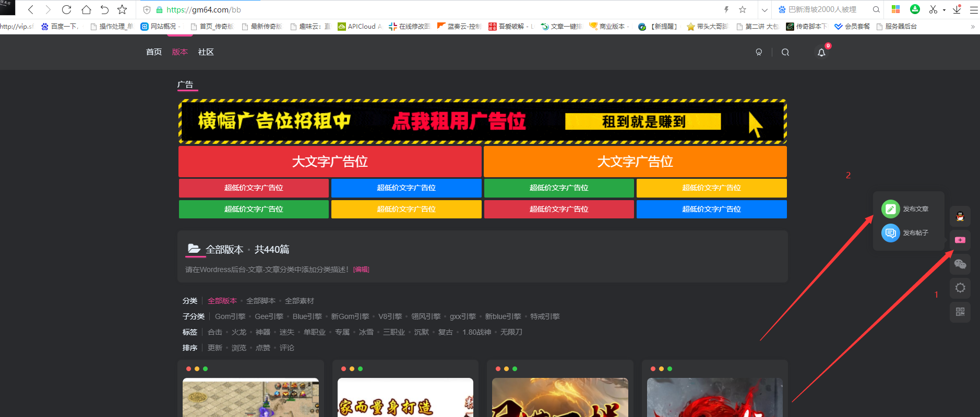Go to the 首页 nav item
This screenshot has width=980, height=417.
[x=154, y=52]
